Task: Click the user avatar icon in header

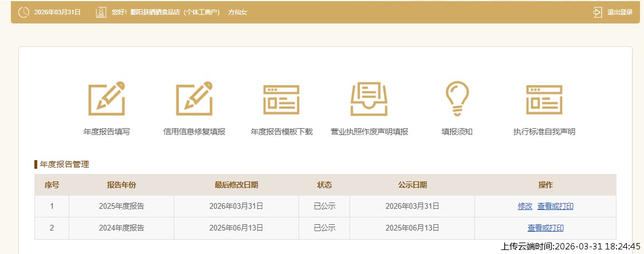Action: point(101,12)
